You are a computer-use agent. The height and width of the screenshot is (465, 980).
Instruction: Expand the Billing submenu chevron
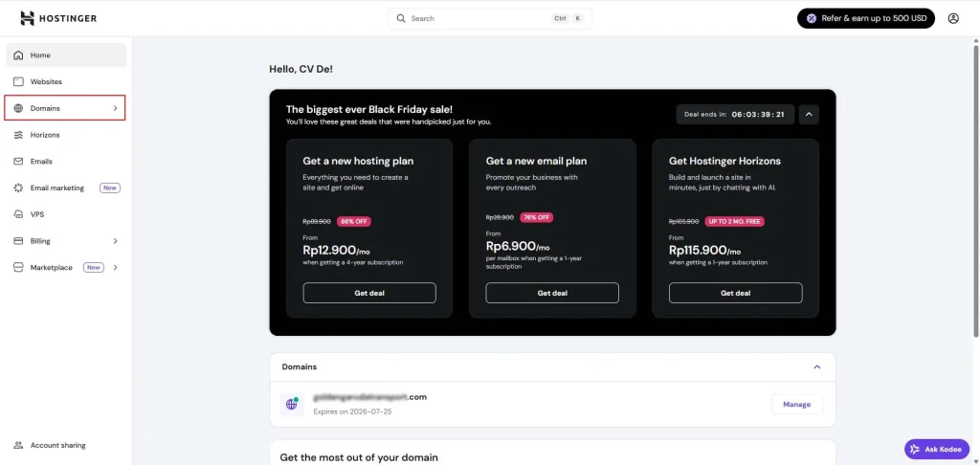[115, 241]
